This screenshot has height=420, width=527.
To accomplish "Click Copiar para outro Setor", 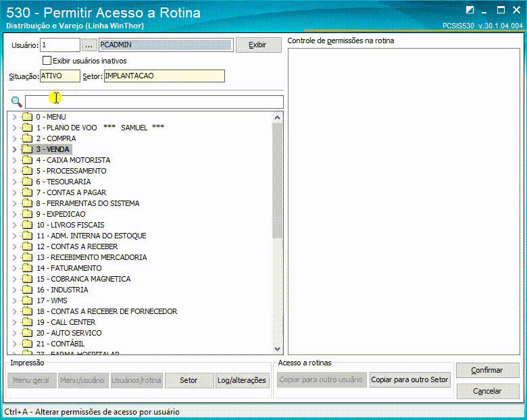I will [409, 379].
